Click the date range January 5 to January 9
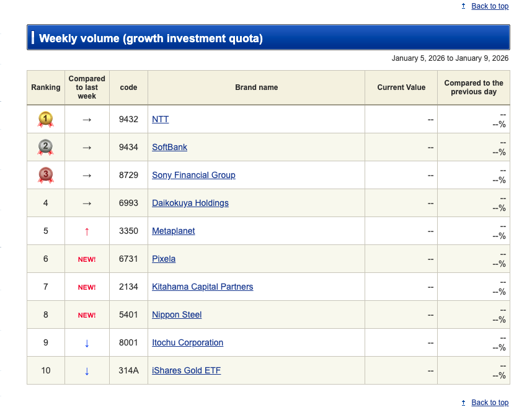The width and height of the screenshot is (532, 415). 450,58
